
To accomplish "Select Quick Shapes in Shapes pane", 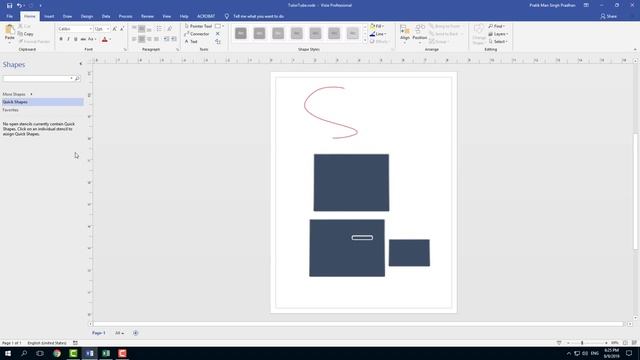I will point(42,102).
